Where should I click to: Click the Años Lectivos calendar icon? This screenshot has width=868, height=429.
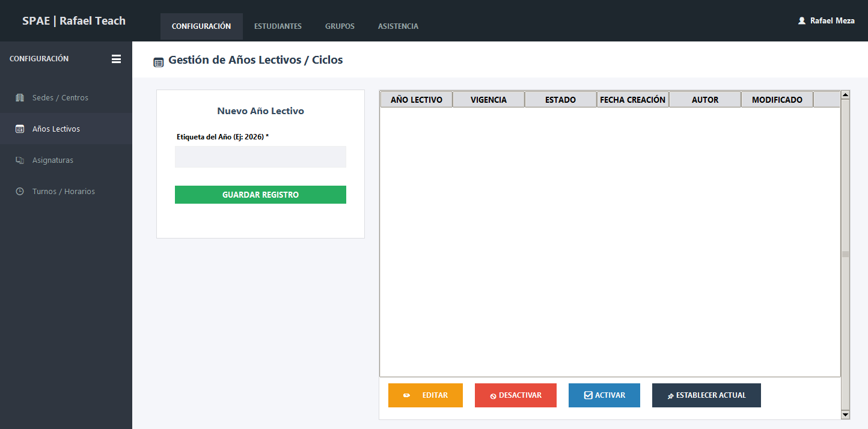click(20, 129)
